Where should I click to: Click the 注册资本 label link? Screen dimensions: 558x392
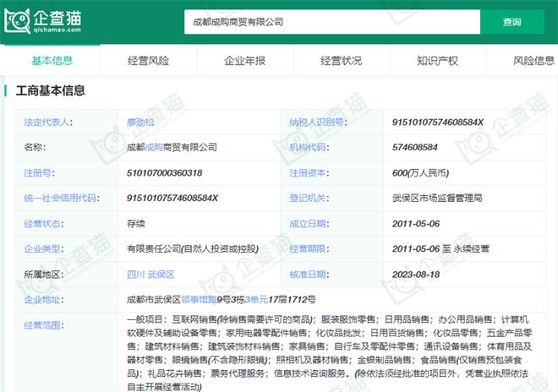(x=309, y=173)
